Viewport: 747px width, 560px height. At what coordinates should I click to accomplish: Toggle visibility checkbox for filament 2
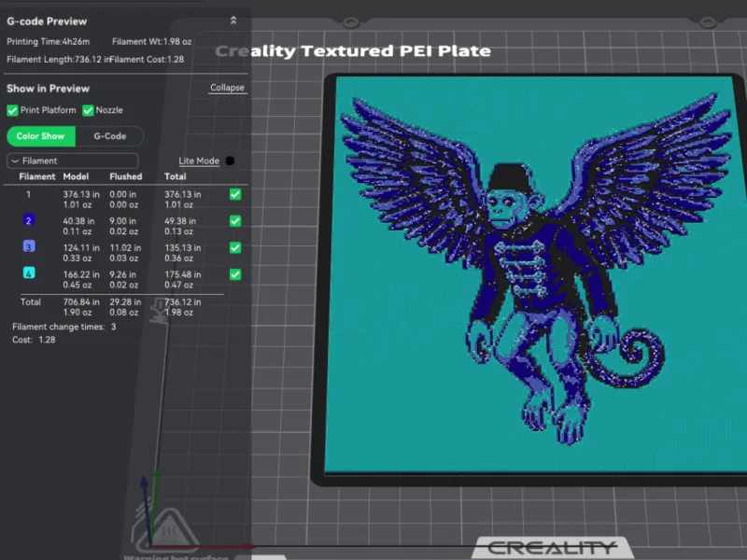tap(235, 221)
